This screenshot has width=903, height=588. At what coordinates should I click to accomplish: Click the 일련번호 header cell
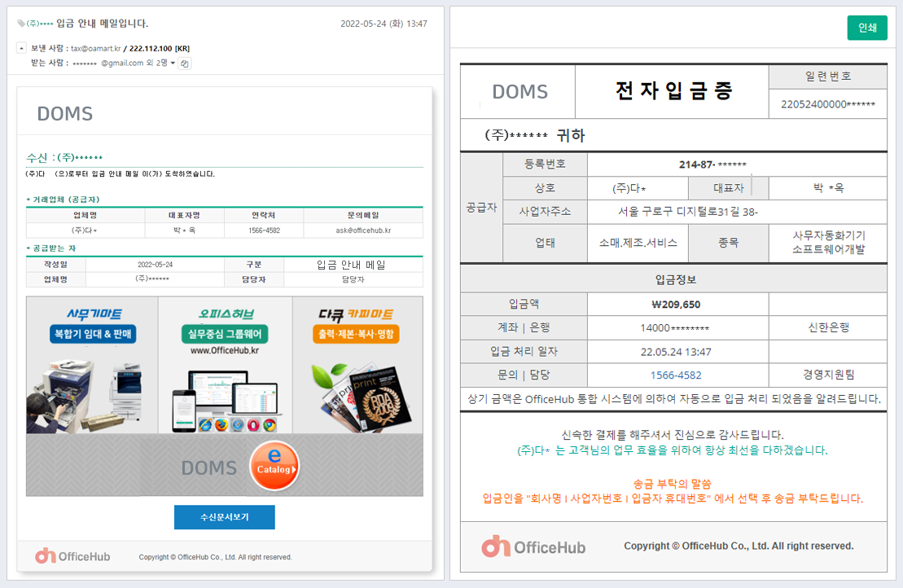(827, 76)
